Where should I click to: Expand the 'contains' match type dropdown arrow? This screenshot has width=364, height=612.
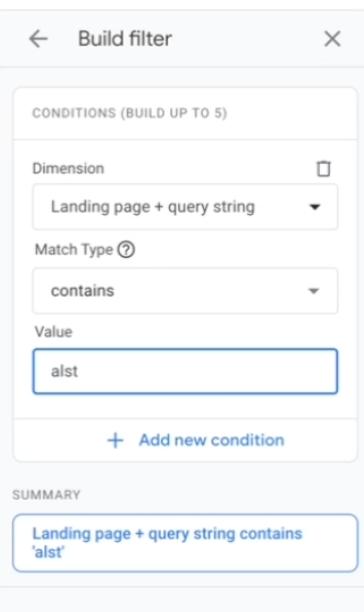(x=314, y=291)
